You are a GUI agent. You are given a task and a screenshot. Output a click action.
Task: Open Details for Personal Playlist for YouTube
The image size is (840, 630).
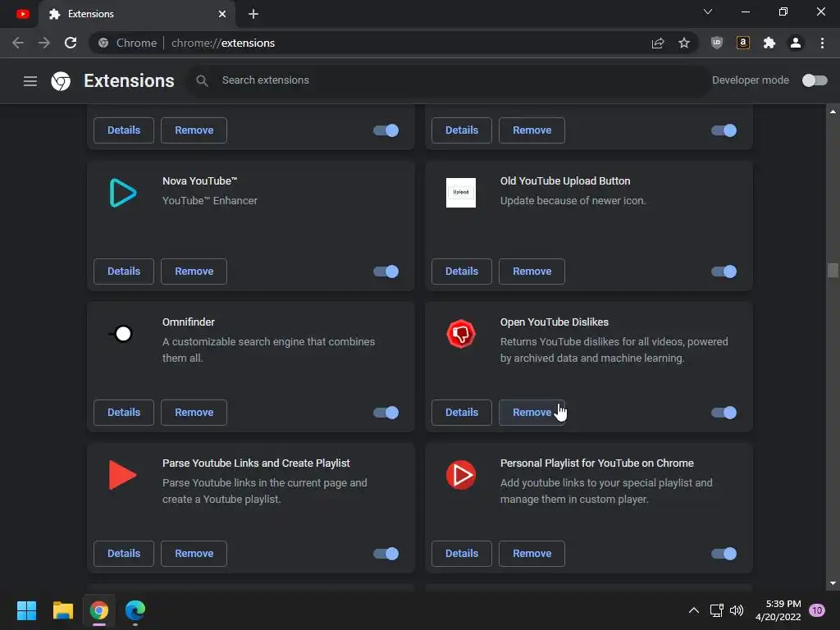pos(462,554)
